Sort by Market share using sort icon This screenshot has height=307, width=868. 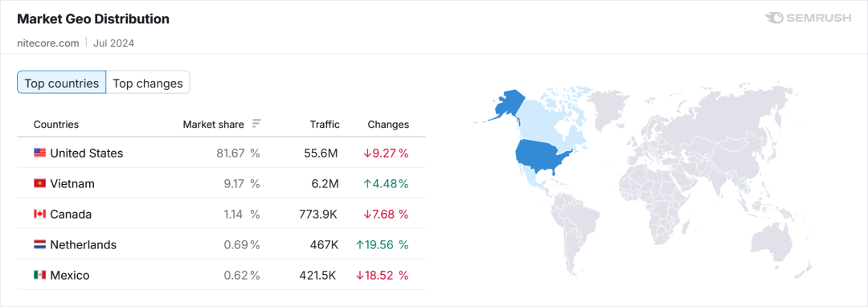pos(256,124)
